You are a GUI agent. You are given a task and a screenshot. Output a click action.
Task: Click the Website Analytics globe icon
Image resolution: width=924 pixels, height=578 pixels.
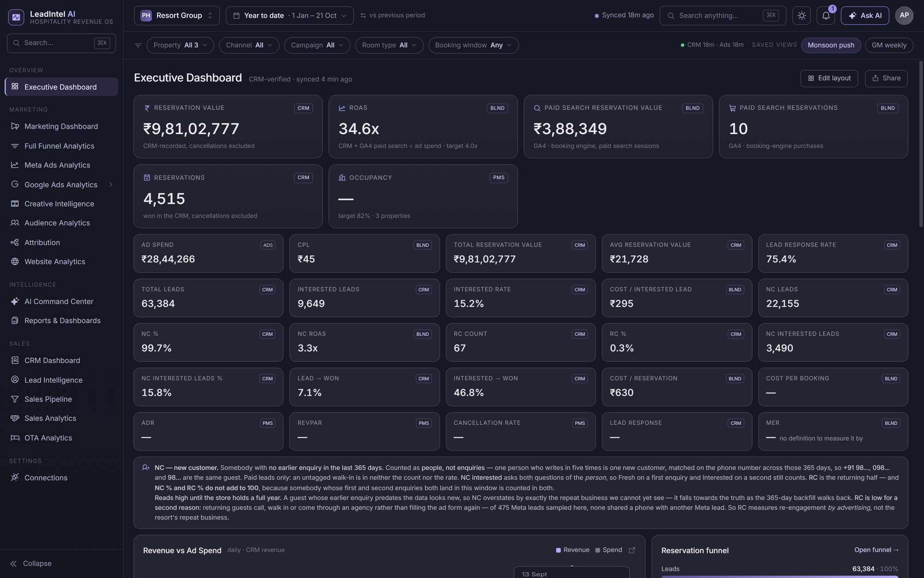[15, 262]
